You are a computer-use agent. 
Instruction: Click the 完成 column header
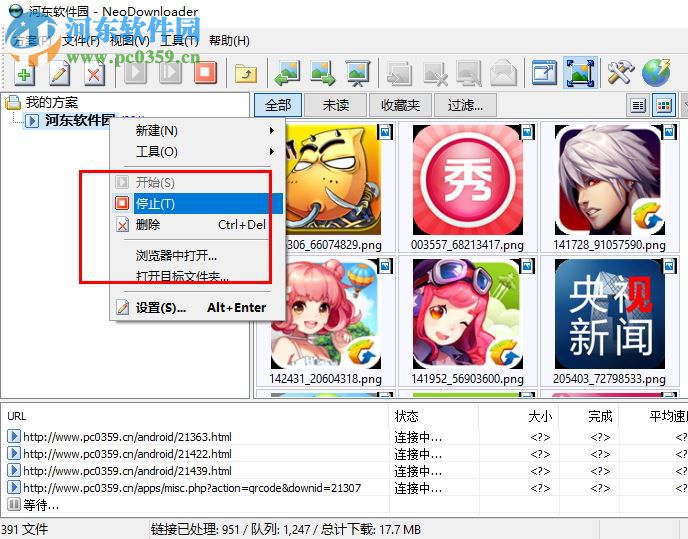coord(589,416)
